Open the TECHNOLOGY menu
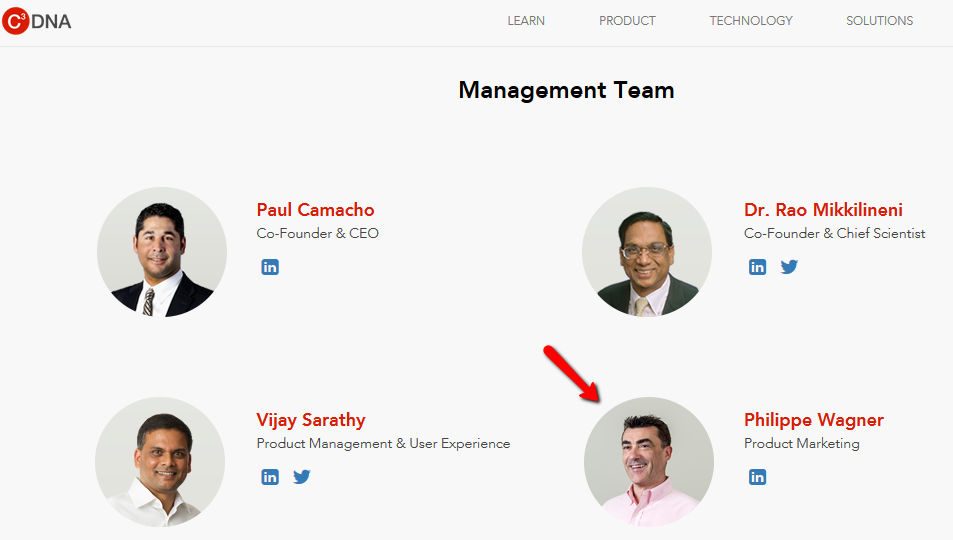The image size is (953, 540). click(x=751, y=21)
